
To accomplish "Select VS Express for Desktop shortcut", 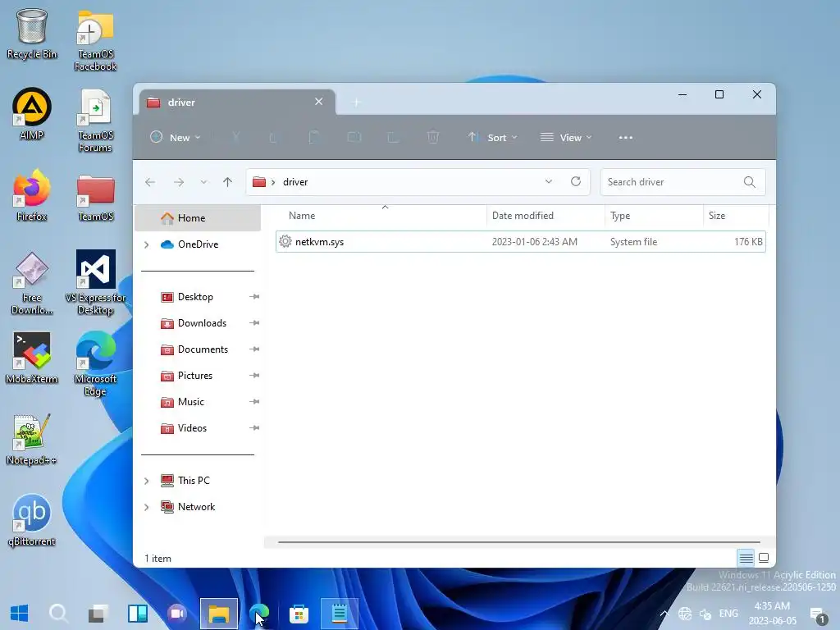I will tap(95, 282).
